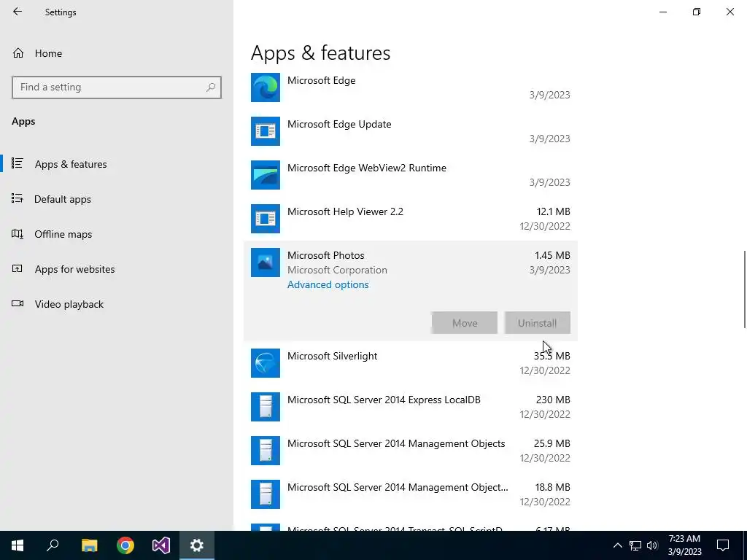747x560 pixels.
Task: Select Microsoft Help Viewer 2.2 entry name
Action: (x=345, y=211)
